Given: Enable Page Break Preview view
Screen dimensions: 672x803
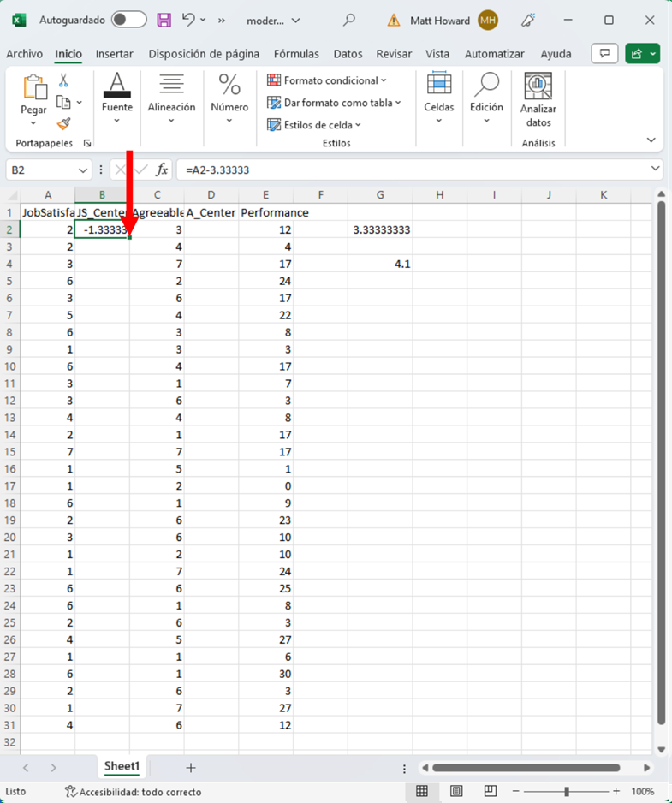Looking at the screenshot, I should (491, 792).
